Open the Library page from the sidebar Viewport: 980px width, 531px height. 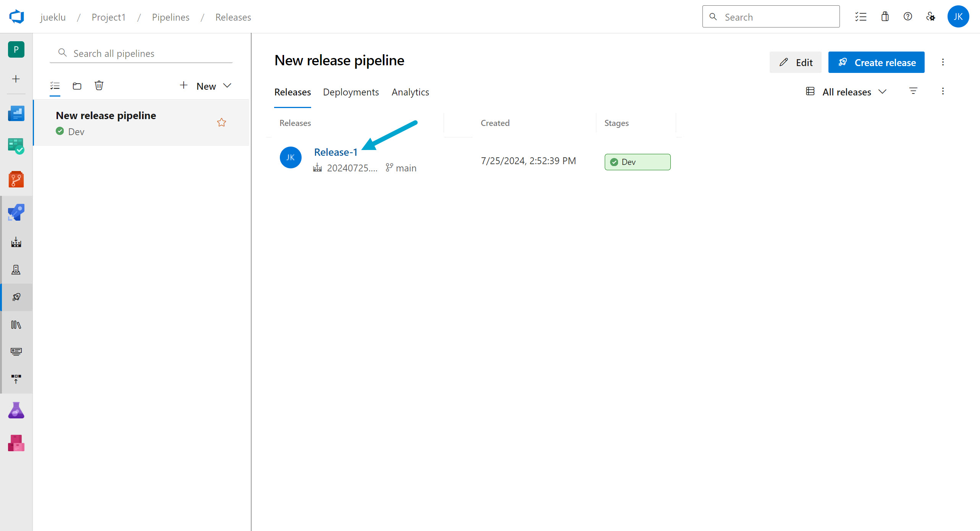pos(16,324)
